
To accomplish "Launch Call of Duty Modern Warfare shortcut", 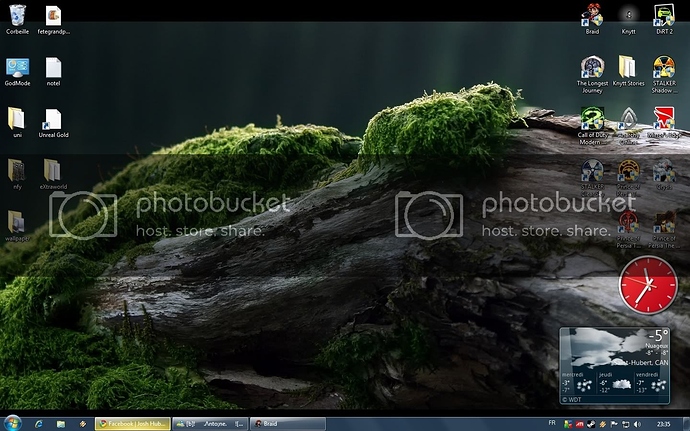I will coord(592,118).
